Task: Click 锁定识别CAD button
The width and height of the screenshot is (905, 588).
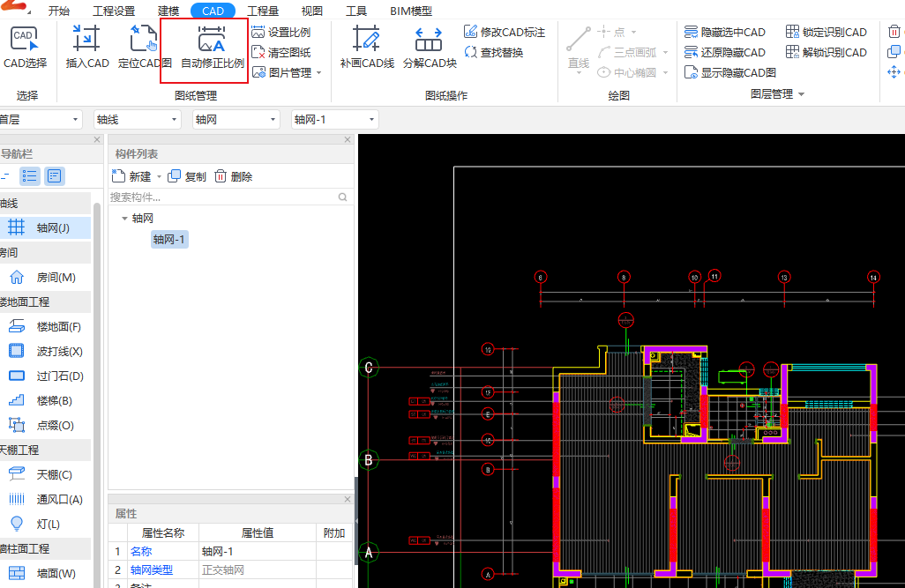Action: (x=826, y=33)
